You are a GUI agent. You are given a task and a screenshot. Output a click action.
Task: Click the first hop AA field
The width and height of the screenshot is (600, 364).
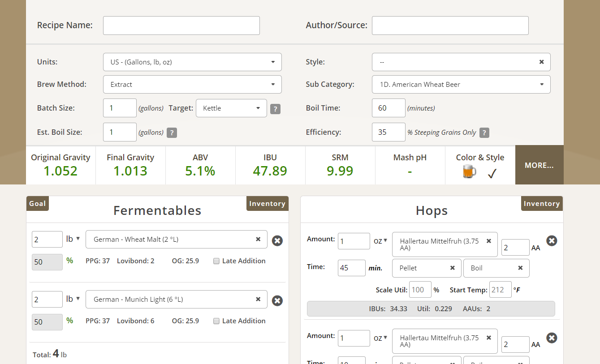pyautogui.click(x=515, y=248)
